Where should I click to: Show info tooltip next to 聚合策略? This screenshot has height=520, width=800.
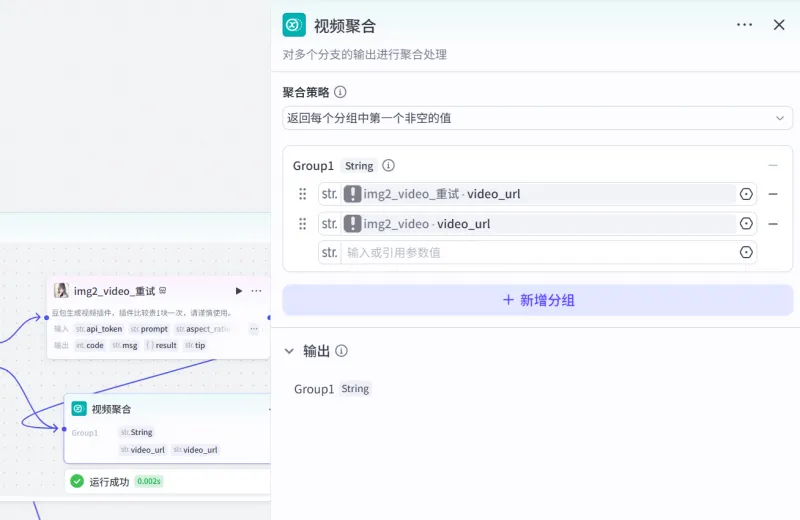point(340,92)
